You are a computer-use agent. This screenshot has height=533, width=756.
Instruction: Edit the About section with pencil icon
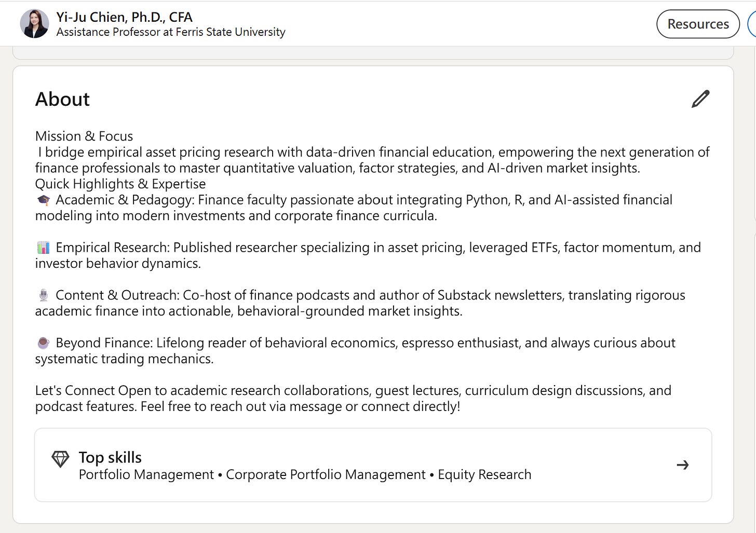tap(700, 99)
